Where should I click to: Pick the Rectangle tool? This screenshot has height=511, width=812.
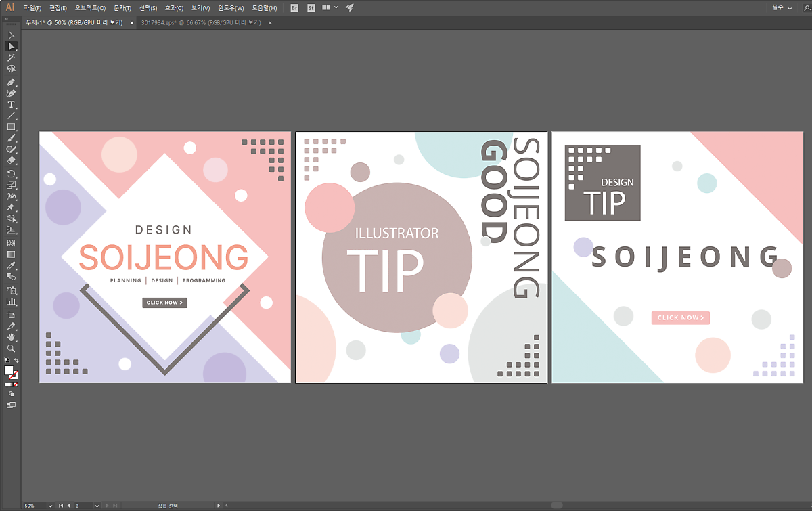(11, 127)
